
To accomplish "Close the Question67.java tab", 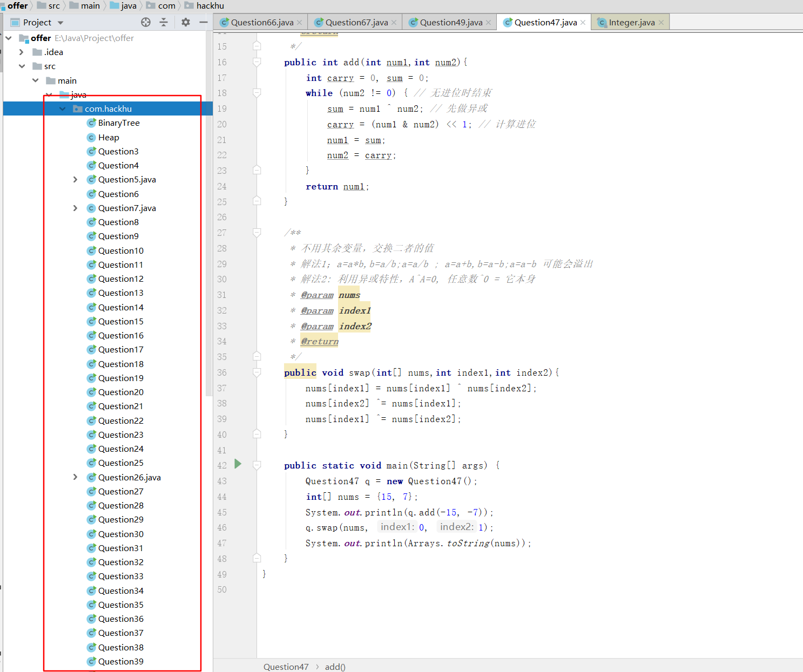I will (394, 23).
